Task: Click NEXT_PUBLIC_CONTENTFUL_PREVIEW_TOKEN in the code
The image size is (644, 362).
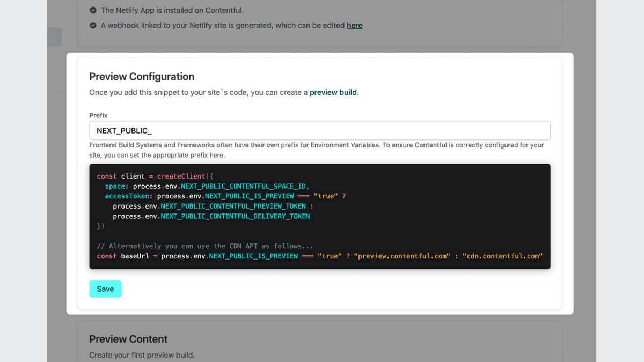Action: coord(233,206)
